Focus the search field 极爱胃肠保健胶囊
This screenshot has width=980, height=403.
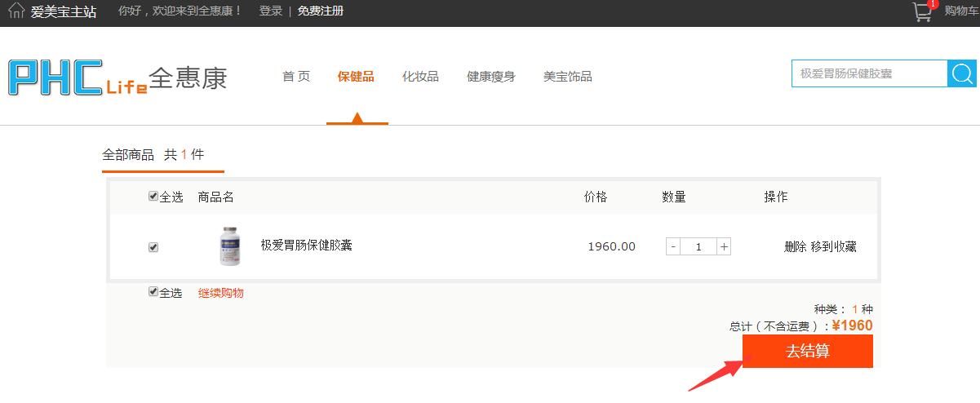pyautogui.click(x=870, y=73)
